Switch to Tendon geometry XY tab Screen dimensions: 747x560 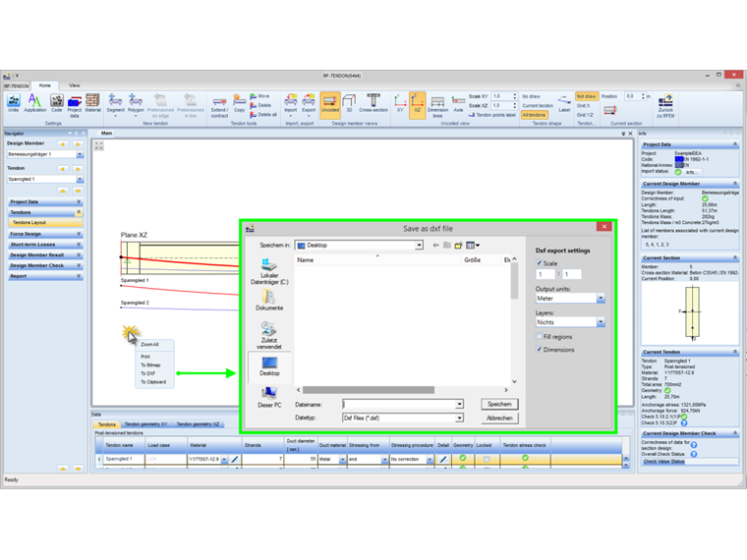coord(145,423)
